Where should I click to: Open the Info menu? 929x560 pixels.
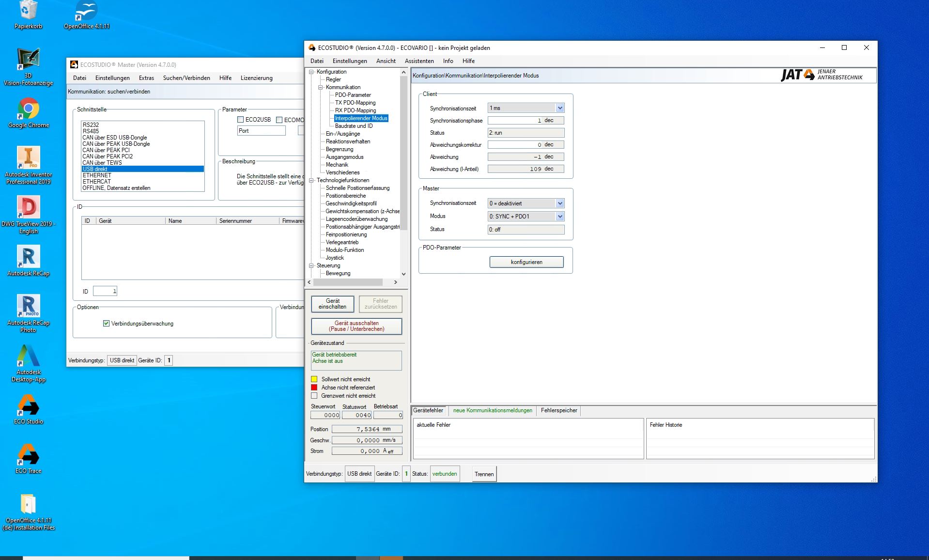(448, 61)
